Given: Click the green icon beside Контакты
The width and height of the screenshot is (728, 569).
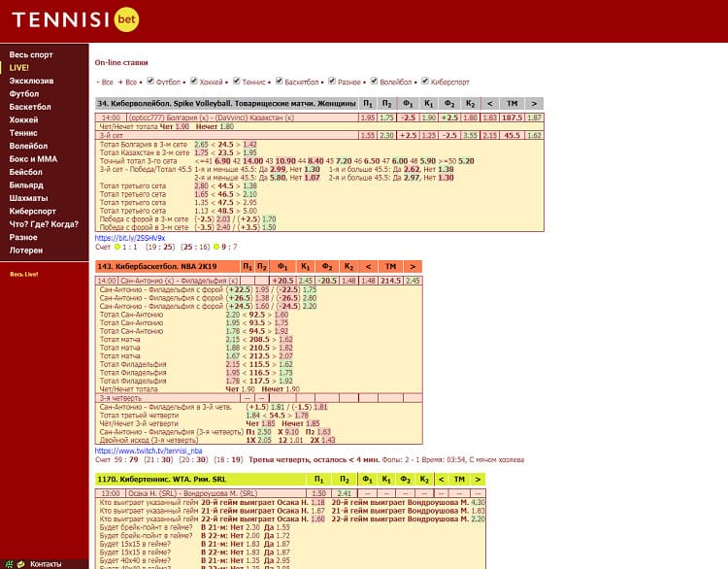Looking at the screenshot, I should [10, 564].
